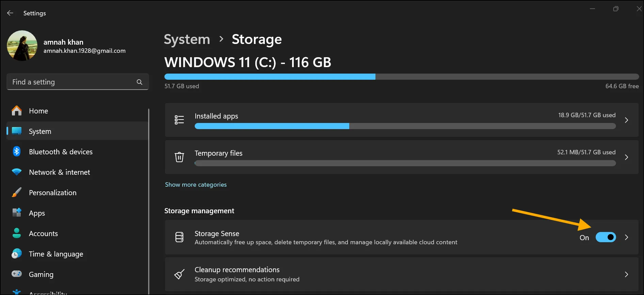644x295 pixels.
Task: Click inside the Find a setting field
Action: [x=68, y=82]
